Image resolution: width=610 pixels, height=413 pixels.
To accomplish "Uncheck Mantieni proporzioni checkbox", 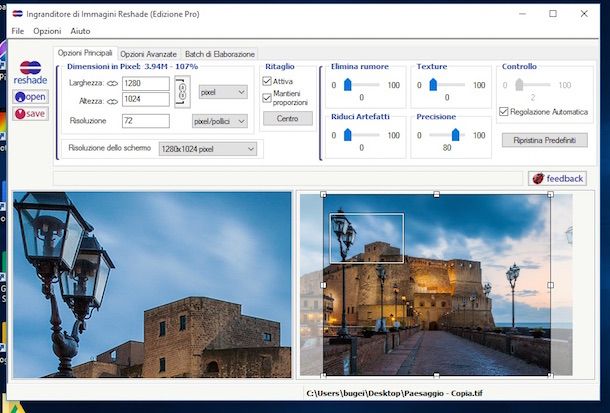I will tap(268, 97).
